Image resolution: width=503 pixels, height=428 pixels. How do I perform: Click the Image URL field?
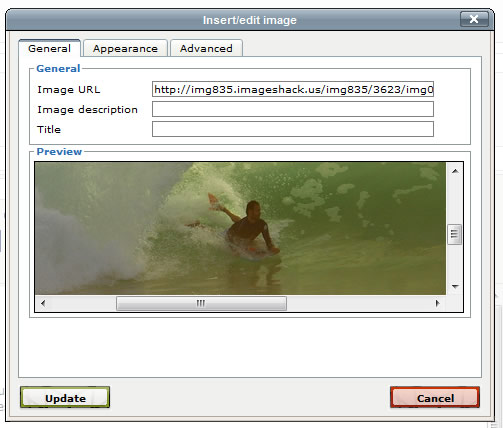pyautogui.click(x=293, y=89)
